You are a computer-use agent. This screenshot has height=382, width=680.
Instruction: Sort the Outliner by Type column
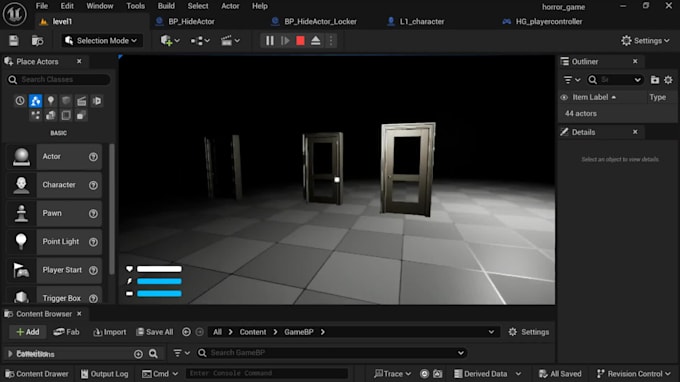coord(657,97)
